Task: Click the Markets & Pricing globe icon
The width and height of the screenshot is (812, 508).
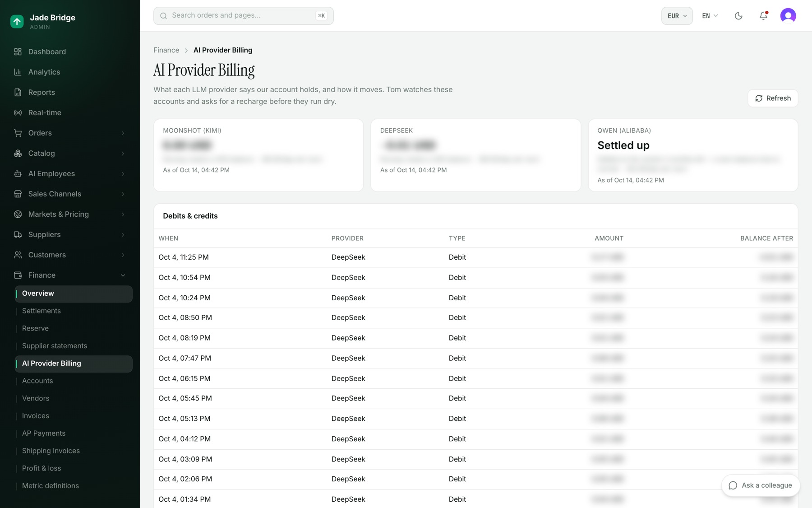Action: coord(18,214)
